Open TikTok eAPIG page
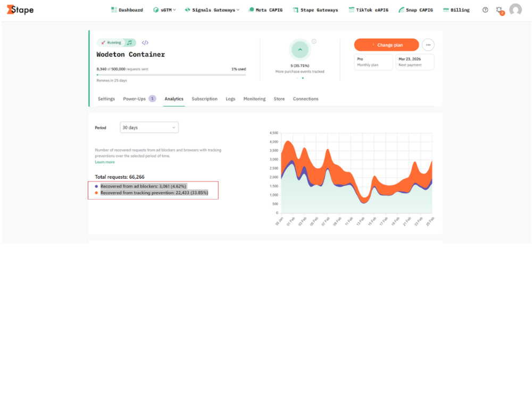This screenshot has width=532, height=399. [369, 10]
